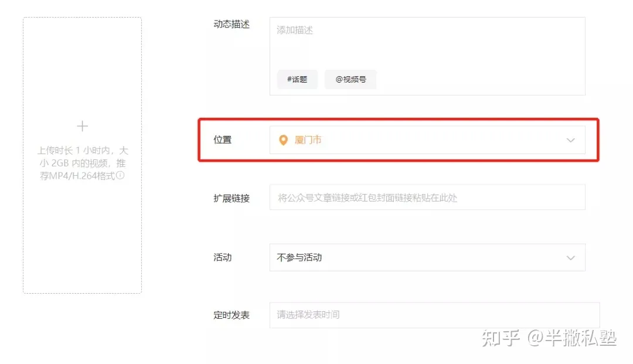Select the 厦门市 location value
The image size is (633, 364).
click(308, 140)
